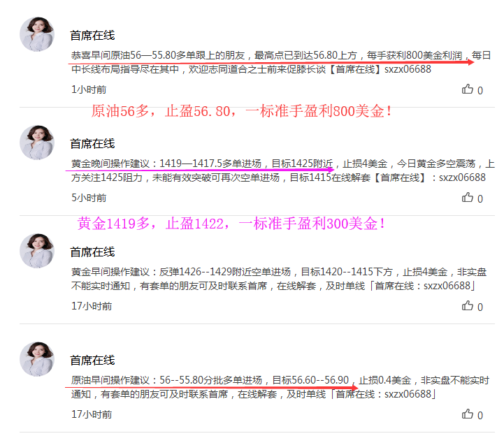This screenshot has height=436, width=504.
Task: Open avatar next to the gold evening post
Action: pos(37,143)
